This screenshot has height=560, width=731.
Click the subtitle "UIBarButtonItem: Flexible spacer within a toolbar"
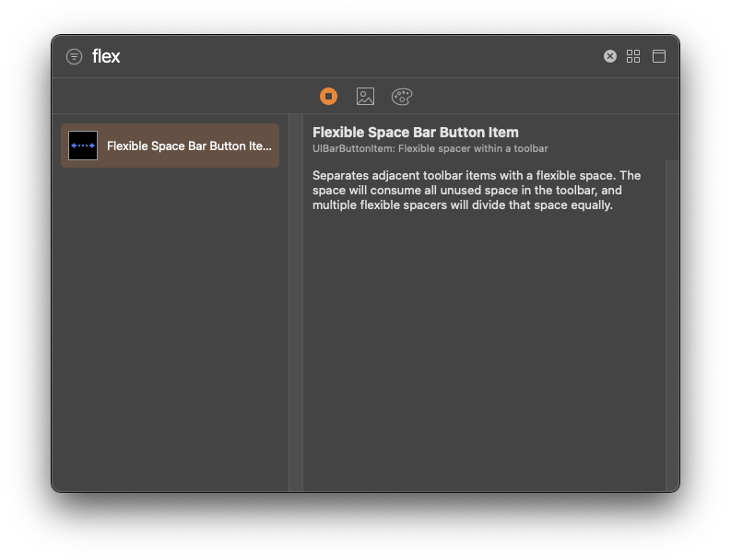430,148
